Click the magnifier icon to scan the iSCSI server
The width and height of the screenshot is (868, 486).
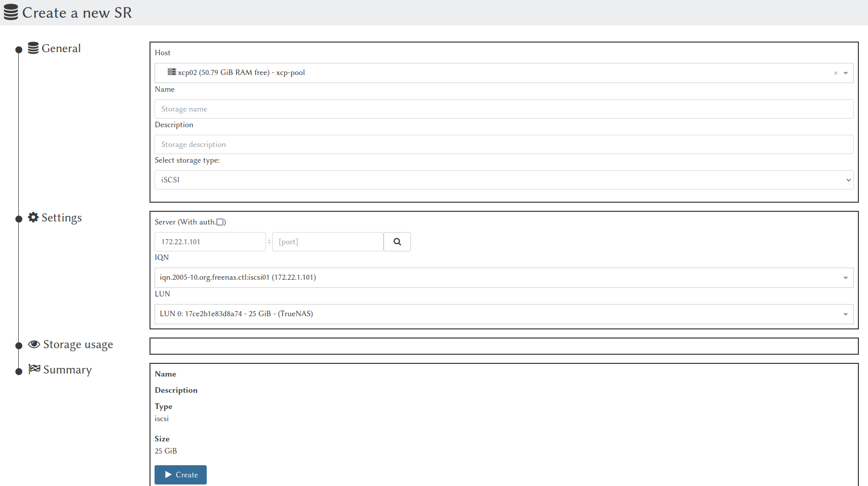(x=397, y=241)
